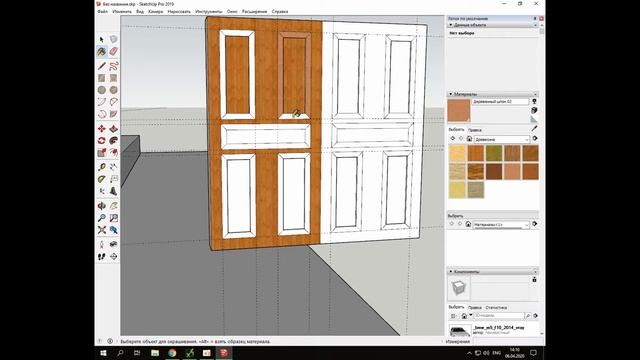Switch to components Статистика tab
This screenshot has width=640, height=360.
pos(496,307)
